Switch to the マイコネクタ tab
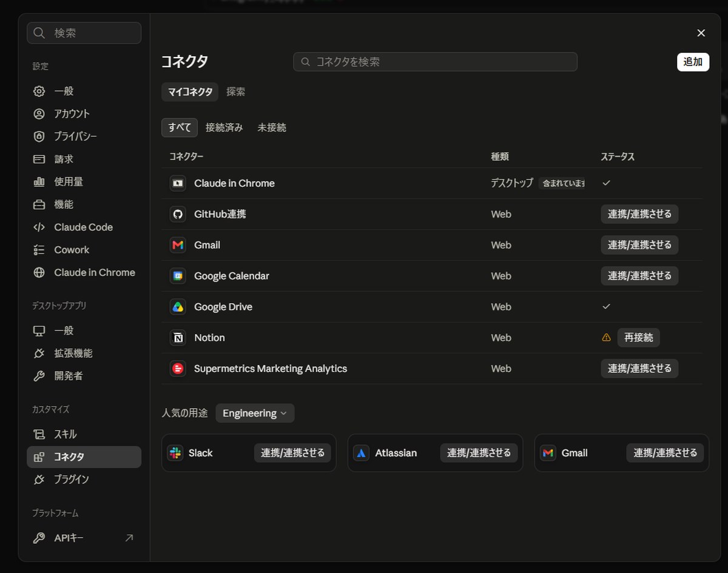Image resolution: width=728 pixels, height=573 pixels. click(x=190, y=92)
